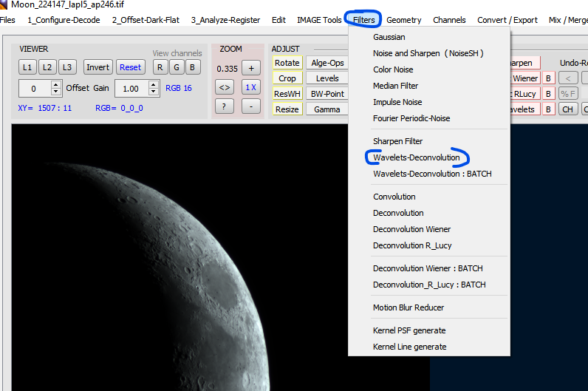Image resolution: width=588 pixels, height=391 pixels.
Task: Zoom in with the + button
Action: coord(251,68)
